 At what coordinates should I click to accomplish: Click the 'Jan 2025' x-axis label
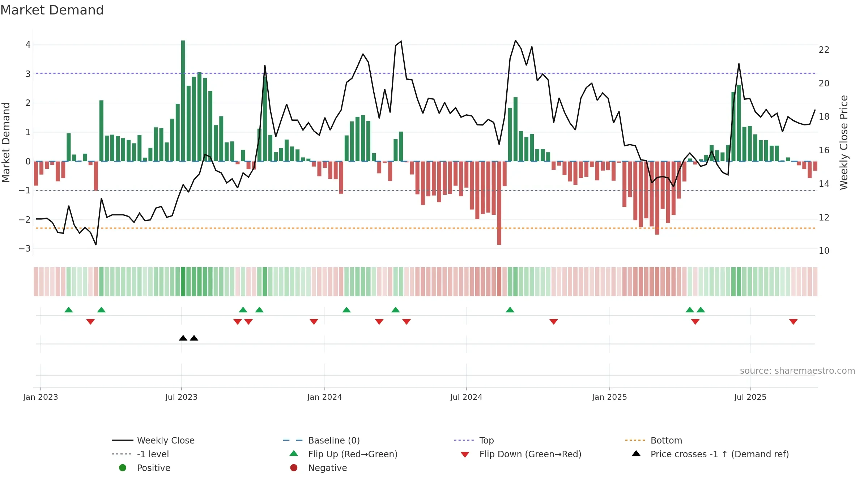[609, 397]
